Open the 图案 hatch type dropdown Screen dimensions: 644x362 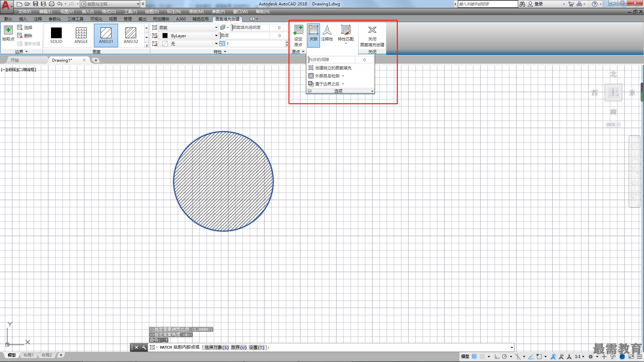(x=189, y=27)
